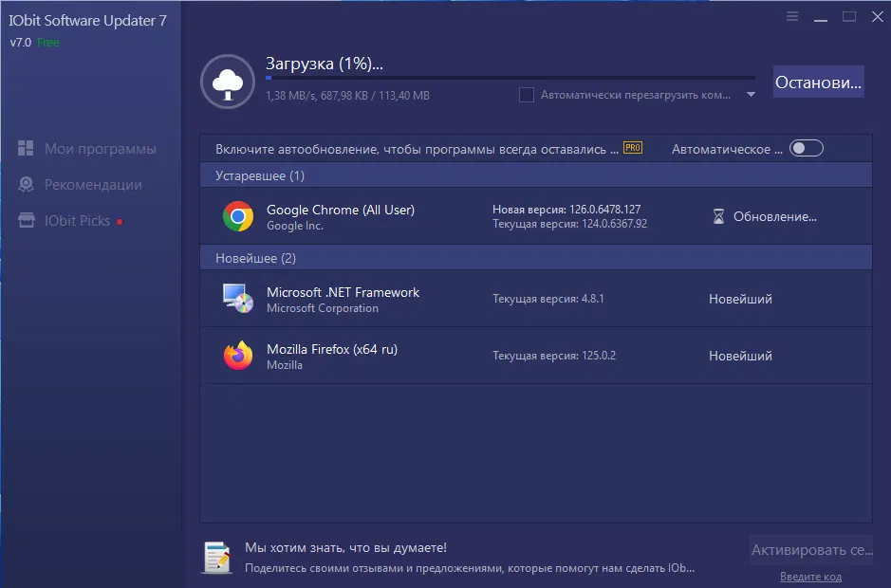The width and height of the screenshot is (891, 588).
Task: Select the Google Chrome (All User) row name
Action: tap(341, 210)
